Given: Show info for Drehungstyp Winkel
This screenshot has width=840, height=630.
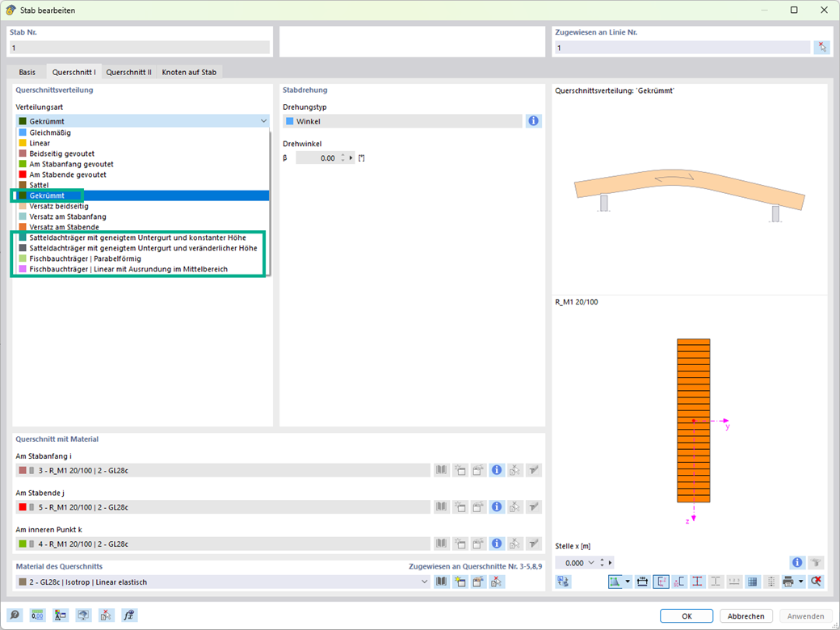Looking at the screenshot, I should tap(533, 121).
